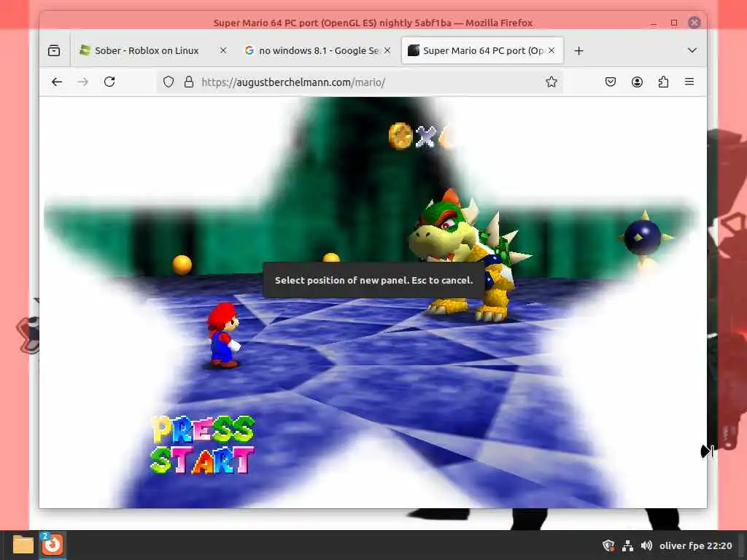Open a new tab with the plus button
This screenshot has width=747, height=560.
coord(578,50)
